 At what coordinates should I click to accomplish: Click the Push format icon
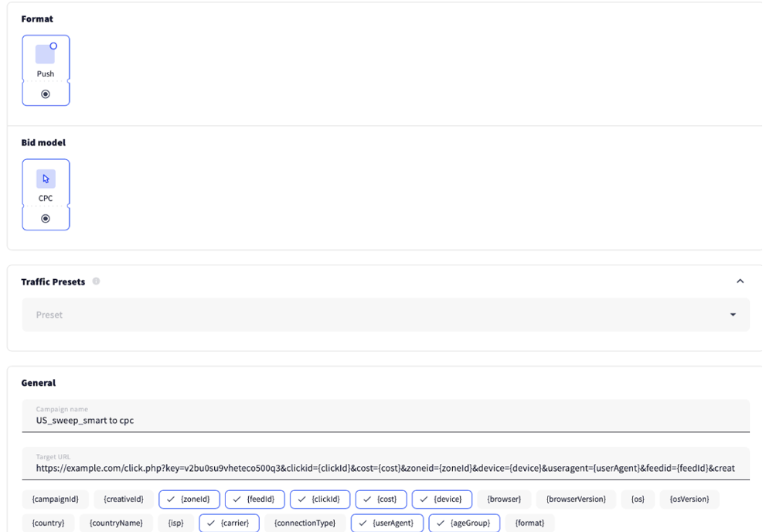[46, 54]
